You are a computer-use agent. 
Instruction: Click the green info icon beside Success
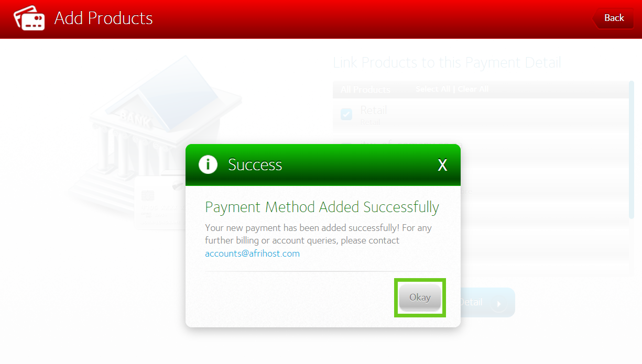[208, 164]
